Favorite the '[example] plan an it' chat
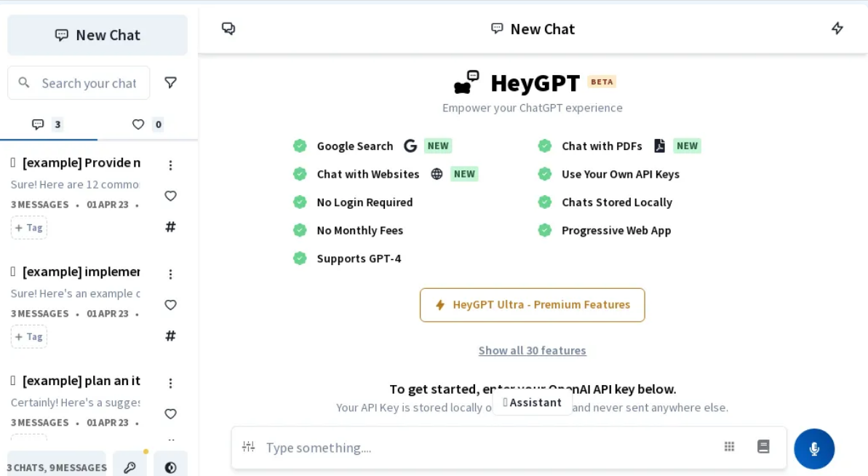Image resolution: width=868 pixels, height=476 pixels. tap(170, 414)
